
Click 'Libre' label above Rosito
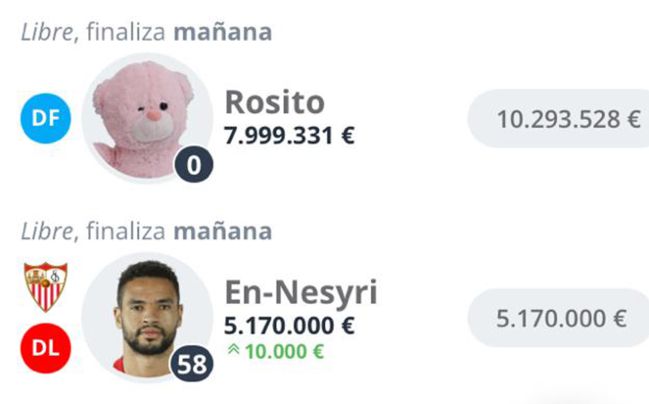(46, 31)
